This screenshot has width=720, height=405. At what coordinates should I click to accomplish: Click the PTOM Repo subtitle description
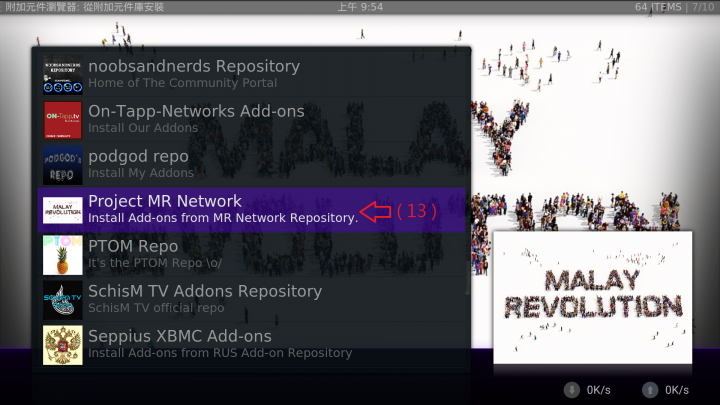pyautogui.click(x=155, y=263)
